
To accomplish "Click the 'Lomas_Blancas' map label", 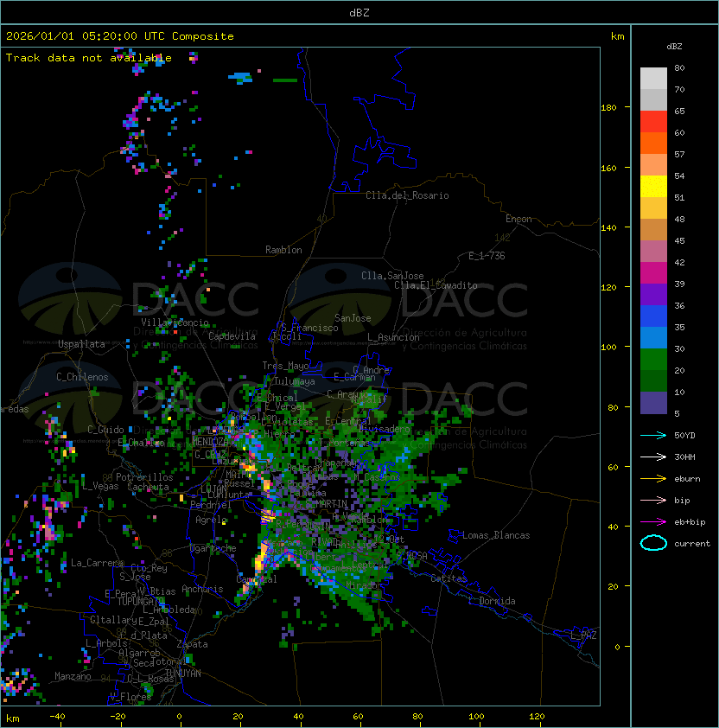I will [496, 535].
